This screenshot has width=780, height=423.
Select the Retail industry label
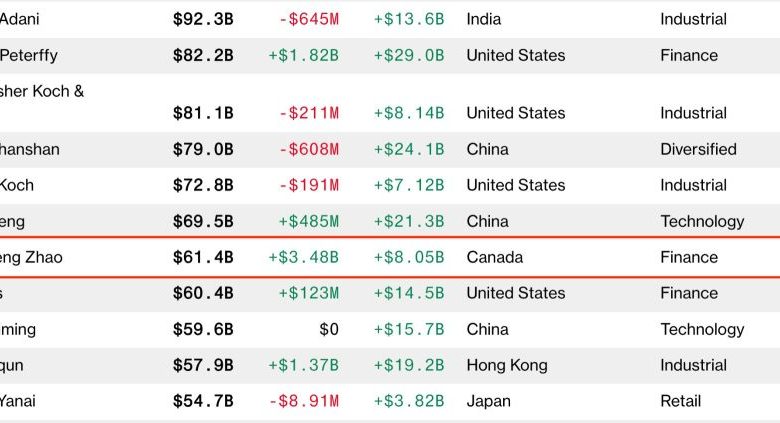pos(681,401)
